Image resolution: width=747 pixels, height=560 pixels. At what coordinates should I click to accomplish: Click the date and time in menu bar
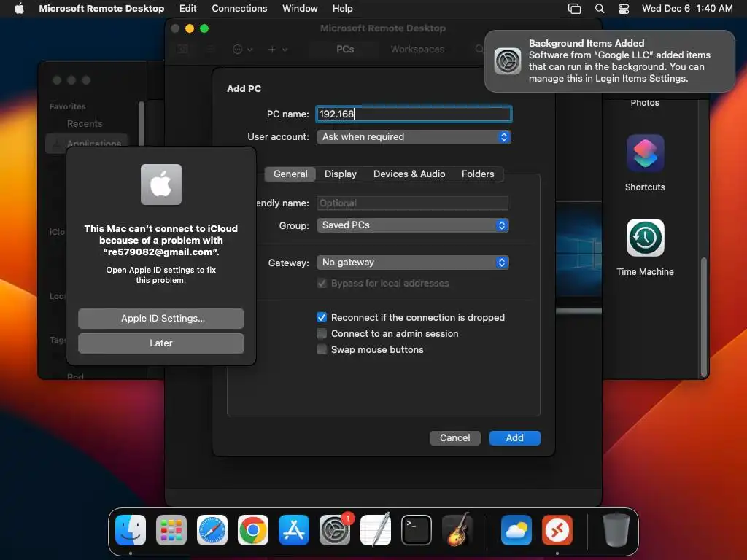pyautogui.click(x=687, y=8)
